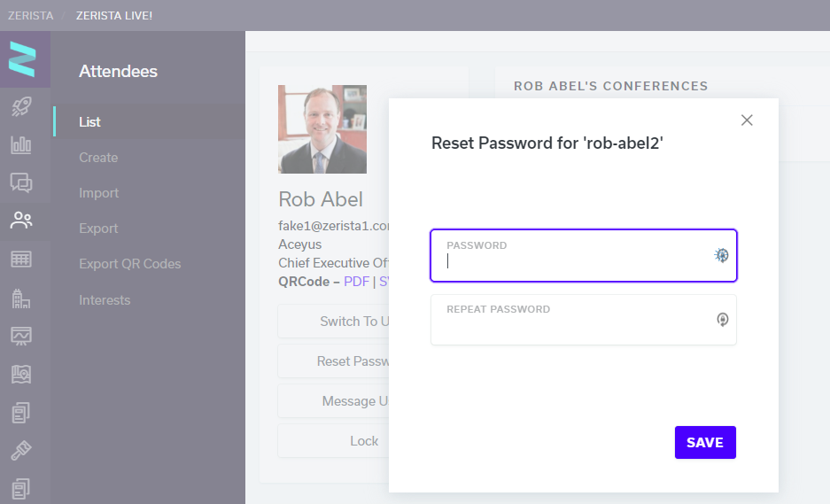Open the bar chart analytics icon
830x504 pixels.
point(21,144)
